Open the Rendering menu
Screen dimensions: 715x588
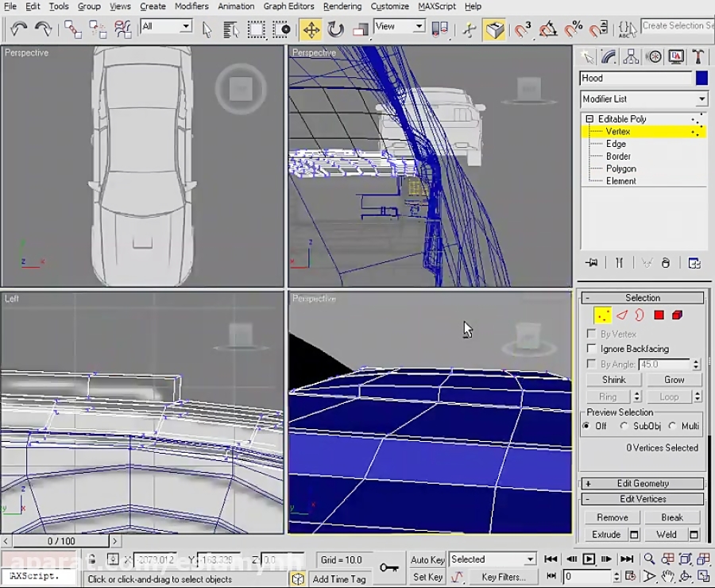[x=342, y=6]
